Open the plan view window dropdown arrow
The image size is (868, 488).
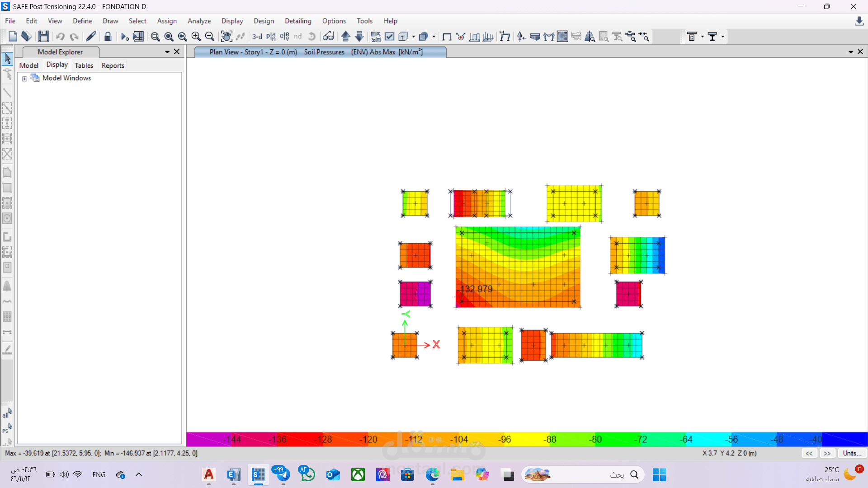[851, 52]
